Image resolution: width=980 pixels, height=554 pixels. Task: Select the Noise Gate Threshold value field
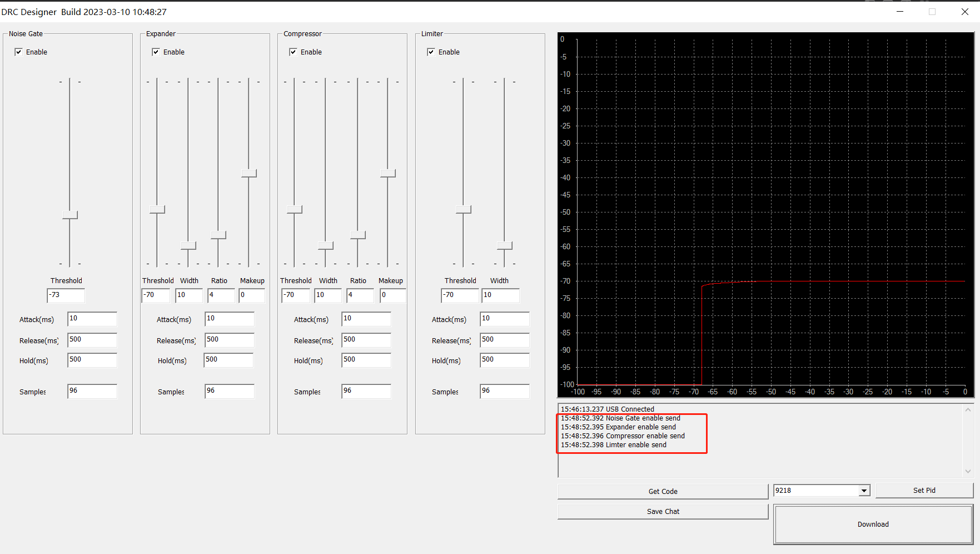tap(66, 295)
